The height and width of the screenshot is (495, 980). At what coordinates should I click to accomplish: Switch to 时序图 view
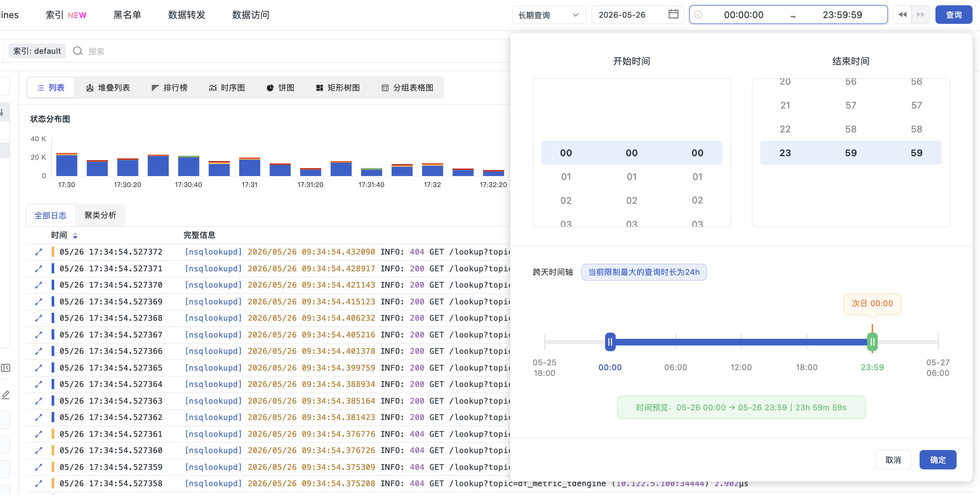tap(227, 88)
